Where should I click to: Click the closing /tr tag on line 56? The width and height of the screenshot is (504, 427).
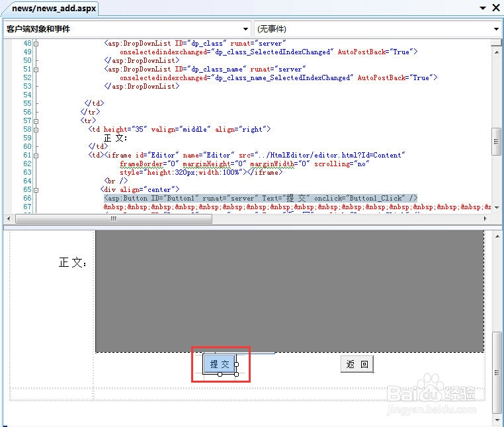pos(91,113)
